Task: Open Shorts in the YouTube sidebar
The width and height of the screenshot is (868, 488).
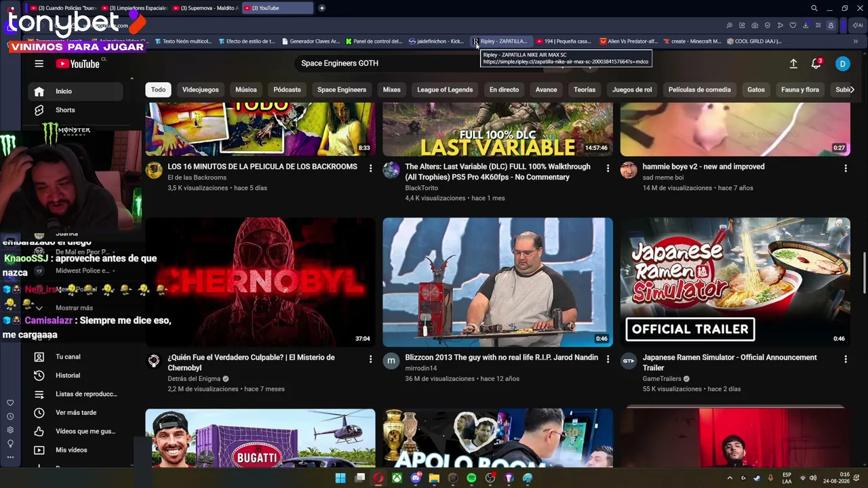Action: coord(75,110)
